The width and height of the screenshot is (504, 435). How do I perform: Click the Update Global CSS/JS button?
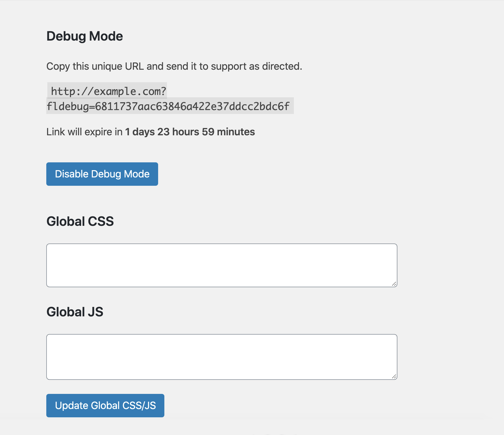(x=105, y=405)
